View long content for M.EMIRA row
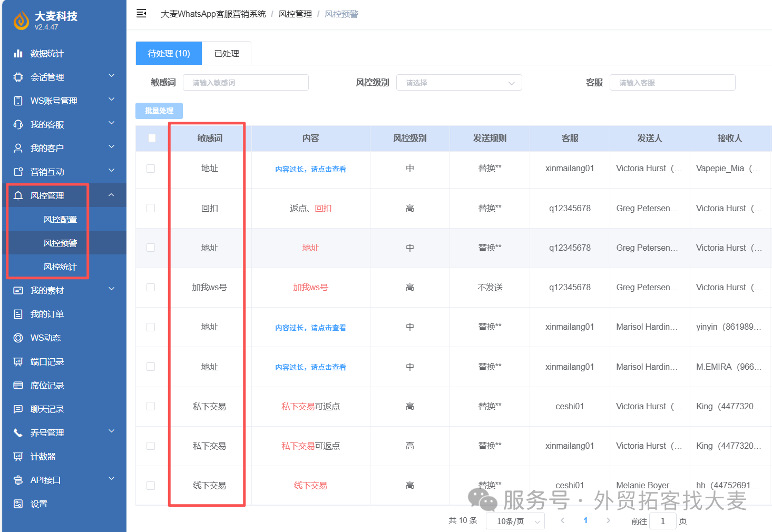 pyautogui.click(x=310, y=367)
